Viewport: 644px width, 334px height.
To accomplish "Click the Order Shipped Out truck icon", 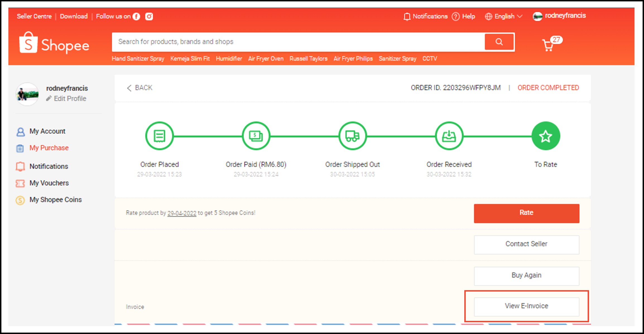I will [352, 136].
